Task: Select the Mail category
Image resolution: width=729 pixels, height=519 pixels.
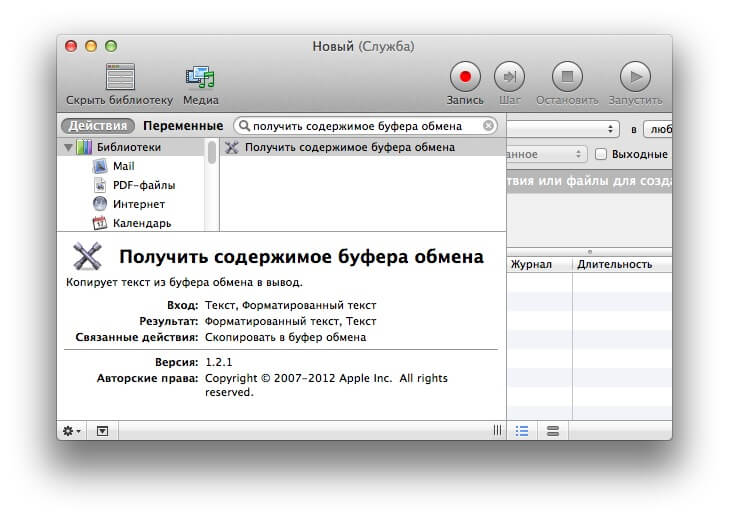Action: [x=123, y=166]
